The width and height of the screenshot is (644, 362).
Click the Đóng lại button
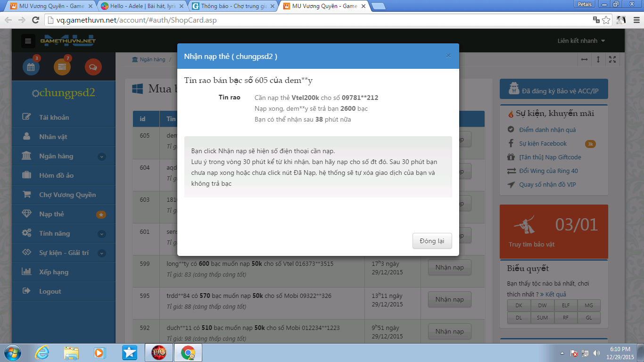(x=432, y=241)
